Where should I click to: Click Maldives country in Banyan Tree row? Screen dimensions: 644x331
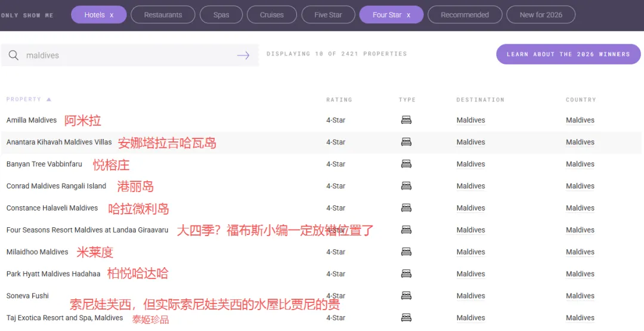pos(580,164)
